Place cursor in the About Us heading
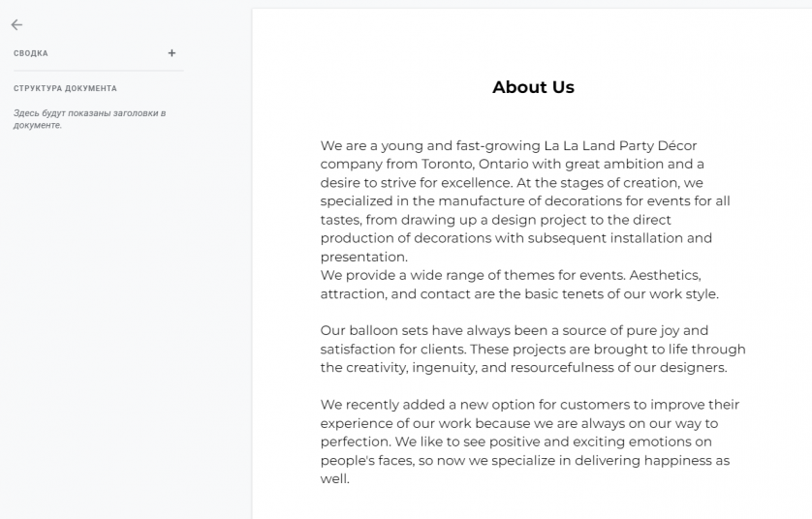This screenshot has height=519, width=812. (533, 87)
